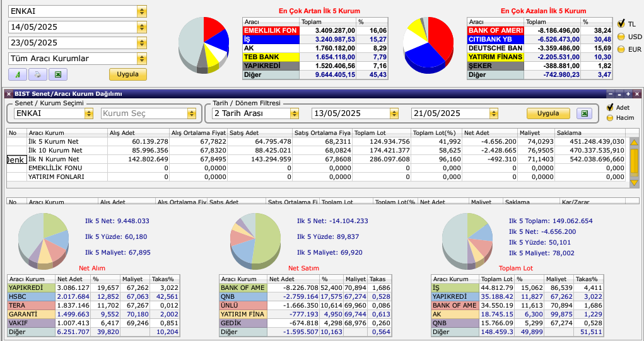Click ÜNLÜ in the Net Satım table
644x341 pixels.
pyautogui.click(x=243, y=305)
